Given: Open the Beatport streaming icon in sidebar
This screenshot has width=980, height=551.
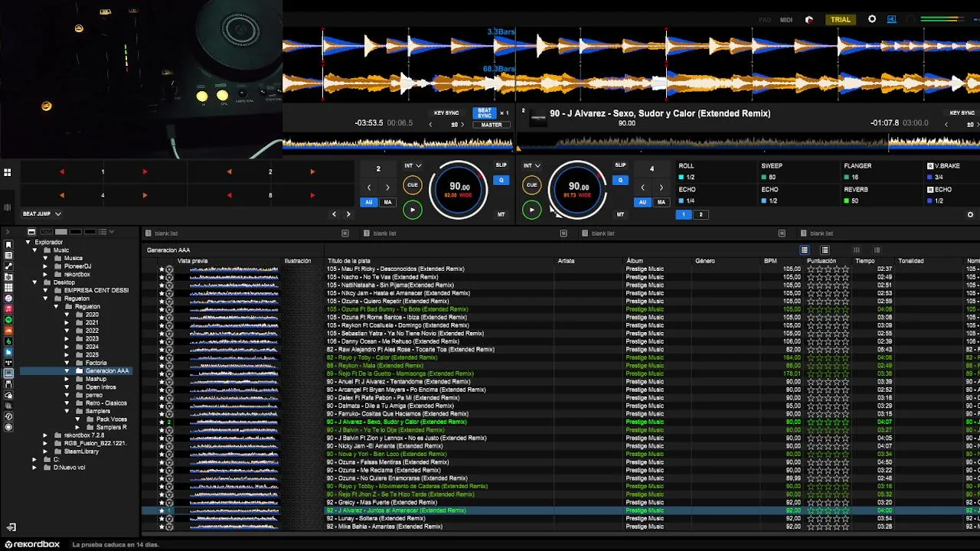Looking at the screenshot, I should [8, 341].
